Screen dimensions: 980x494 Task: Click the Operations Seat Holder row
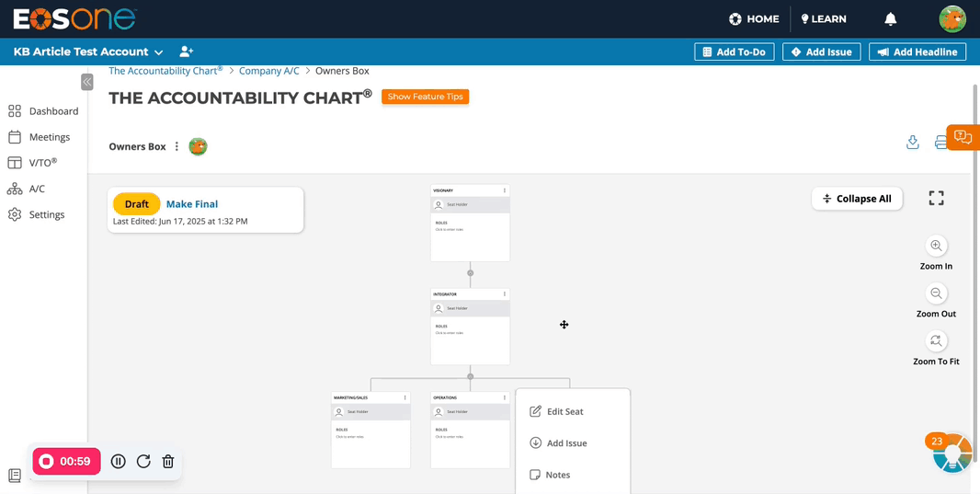coord(470,412)
